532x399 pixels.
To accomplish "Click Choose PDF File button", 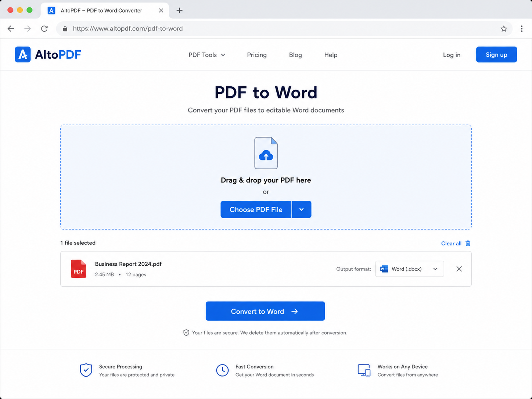I will [x=256, y=209].
